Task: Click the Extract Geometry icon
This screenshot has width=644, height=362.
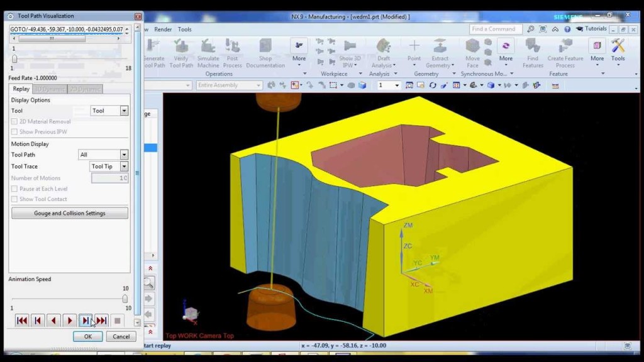Action: (440, 45)
